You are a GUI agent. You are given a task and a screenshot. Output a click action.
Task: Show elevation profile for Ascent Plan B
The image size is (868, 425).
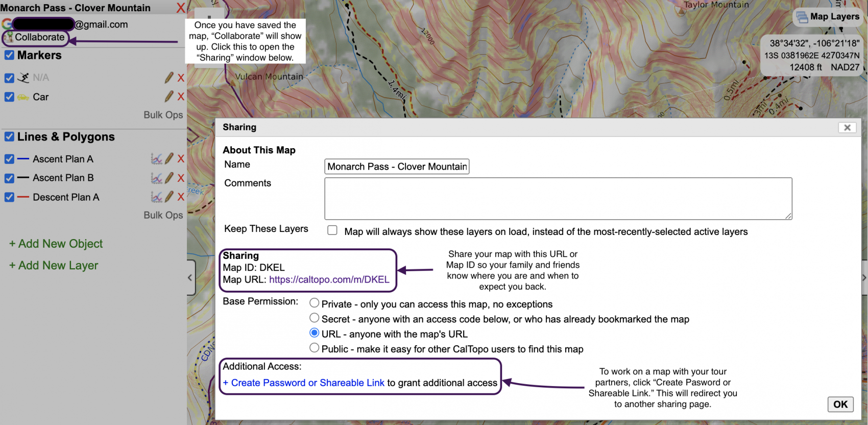(157, 178)
